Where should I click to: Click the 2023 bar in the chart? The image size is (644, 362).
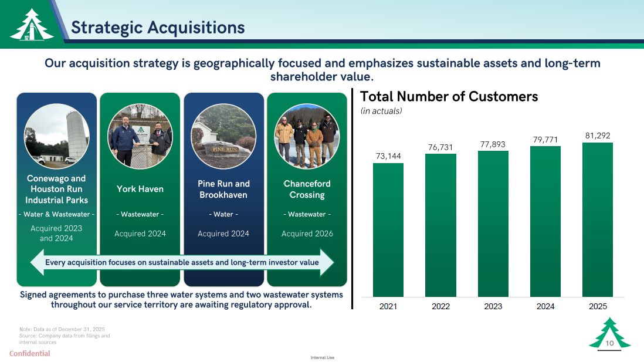point(493,223)
